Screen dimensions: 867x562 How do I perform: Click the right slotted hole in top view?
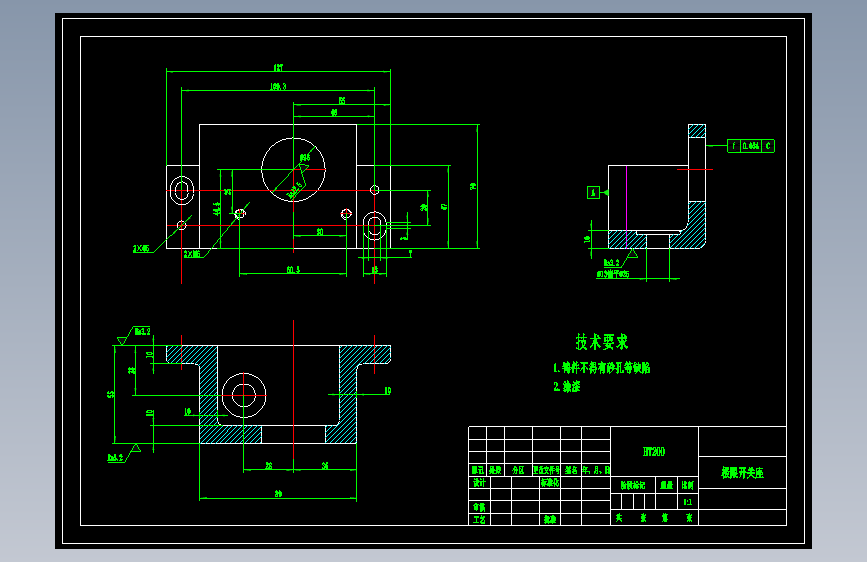[374, 226]
